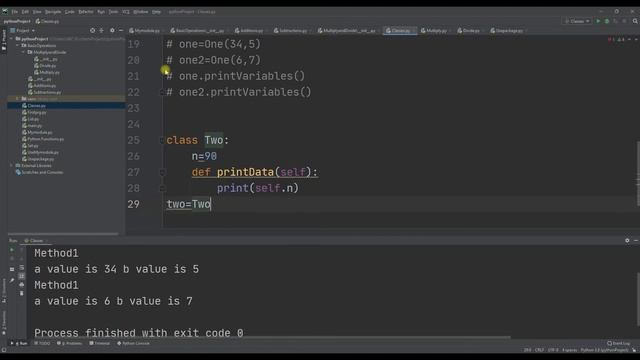Toggle scroll to end in the Run console
Image resolution: width=640 pixels, height=360 pixels.
click(22, 276)
